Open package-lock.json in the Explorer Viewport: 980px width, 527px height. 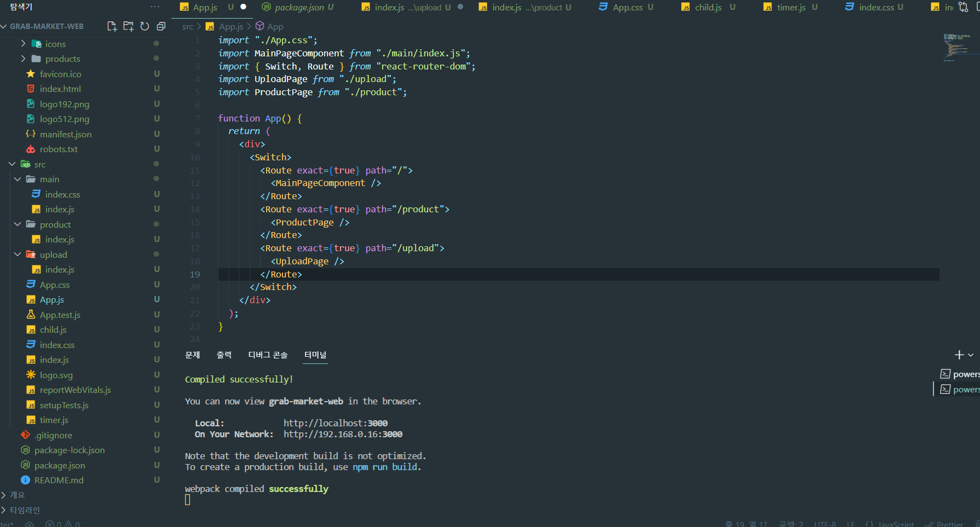pos(70,450)
